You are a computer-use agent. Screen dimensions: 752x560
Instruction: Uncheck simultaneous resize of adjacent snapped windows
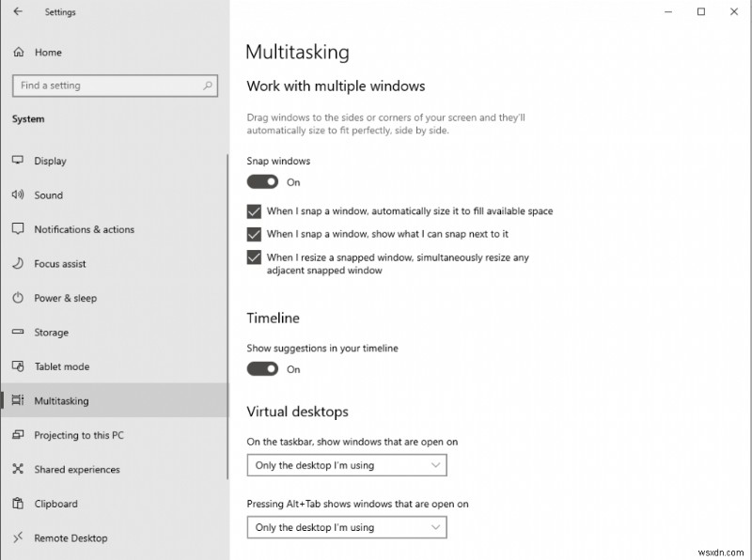coord(253,257)
